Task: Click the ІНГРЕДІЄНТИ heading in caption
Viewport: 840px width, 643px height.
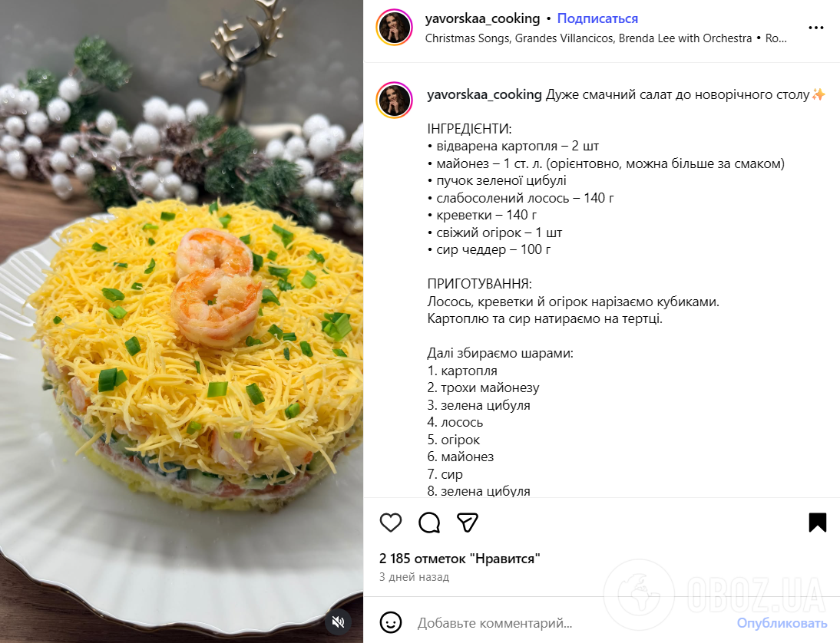Action: (469, 129)
